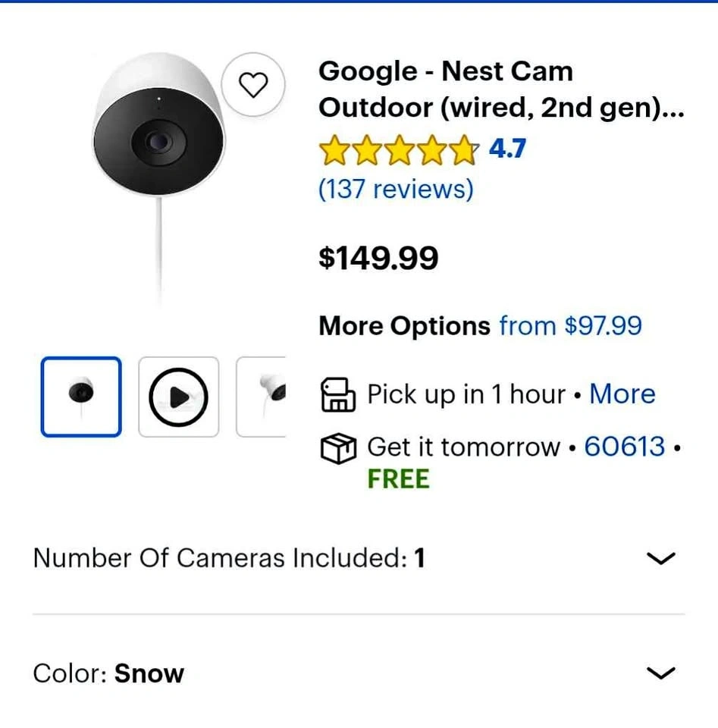Viewport: 718px width, 728px height.
Task: Open the Number Of Cameras Included selector
Action: click(229, 559)
